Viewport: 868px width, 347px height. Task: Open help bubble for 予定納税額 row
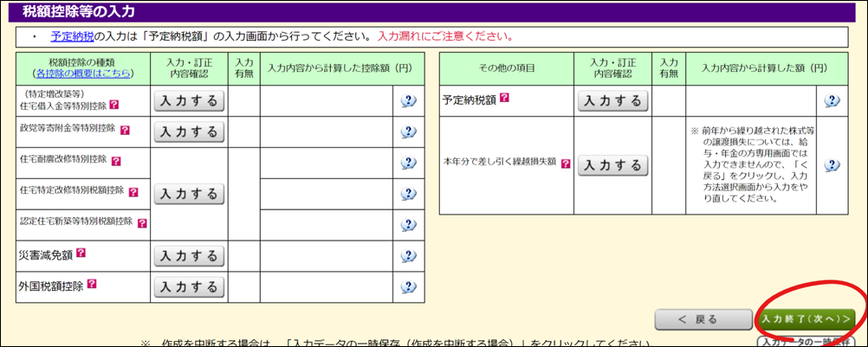click(x=832, y=100)
